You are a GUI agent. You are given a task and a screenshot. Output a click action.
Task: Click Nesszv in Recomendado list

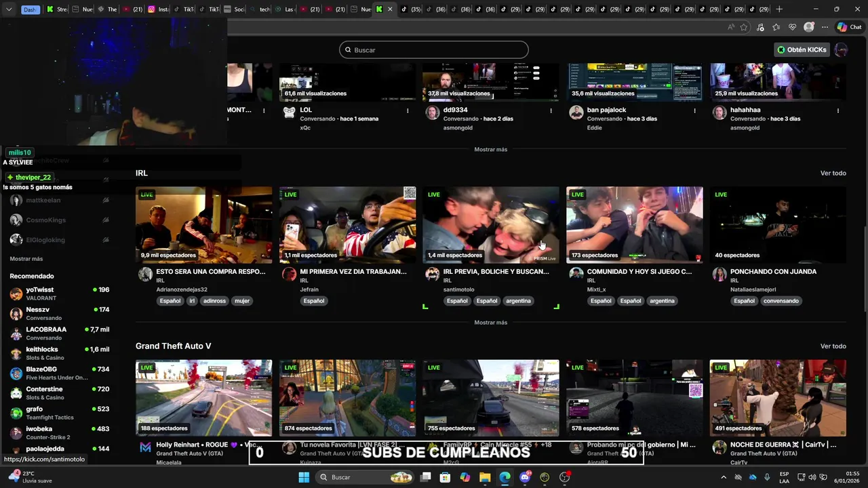[60, 313]
